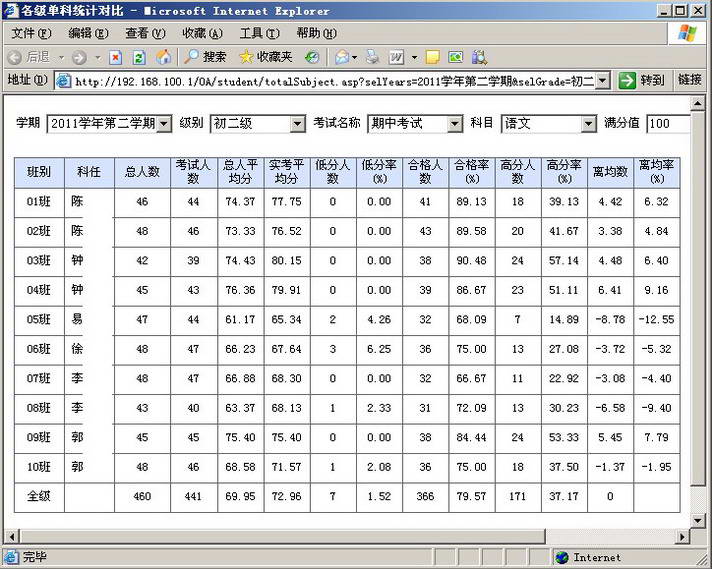Click the Edit with Word icon
This screenshot has width=712, height=569.
396,57
